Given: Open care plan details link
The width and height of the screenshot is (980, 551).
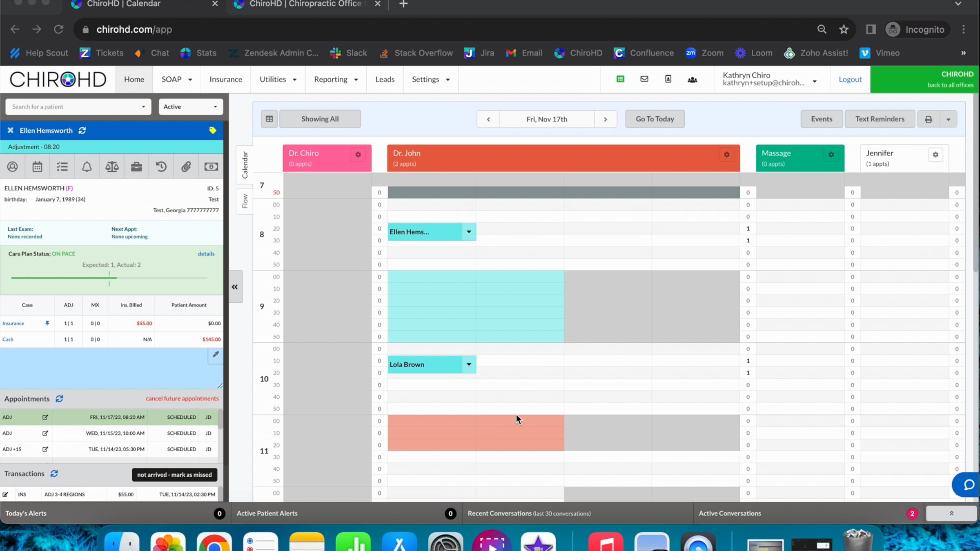Looking at the screenshot, I should (x=206, y=253).
